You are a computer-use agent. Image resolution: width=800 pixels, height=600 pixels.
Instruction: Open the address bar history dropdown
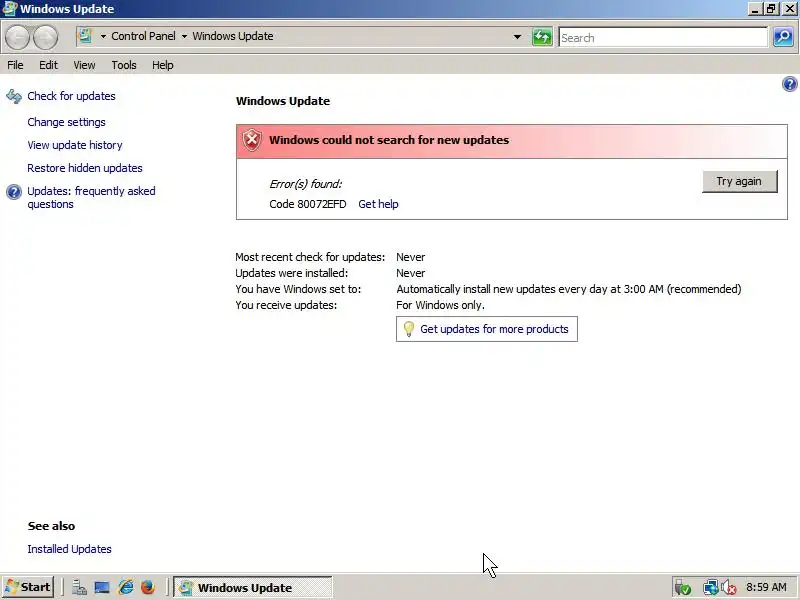pos(517,37)
